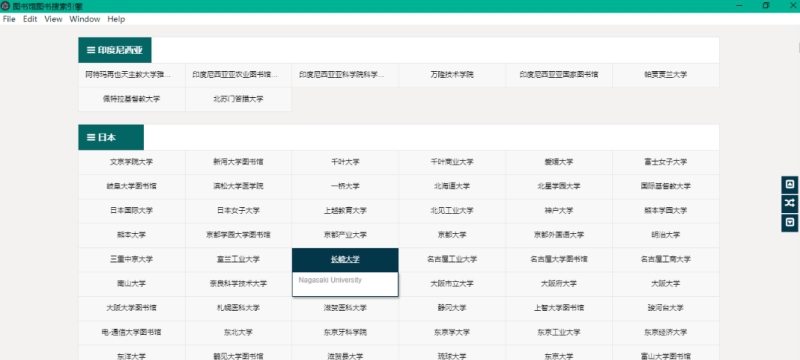
Task: Open 万隆技术学院 library
Action: pyautogui.click(x=452, y=75)
